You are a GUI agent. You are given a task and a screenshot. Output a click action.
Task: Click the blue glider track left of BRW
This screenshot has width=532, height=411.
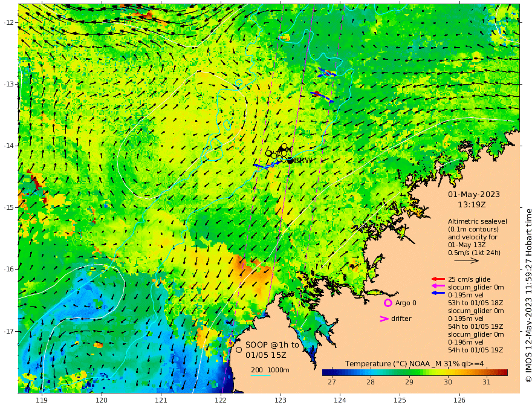(267, 166)
